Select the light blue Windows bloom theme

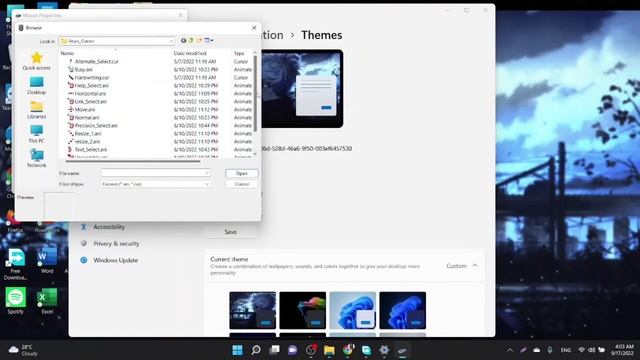pyautogui.click(x=353, y=310)
